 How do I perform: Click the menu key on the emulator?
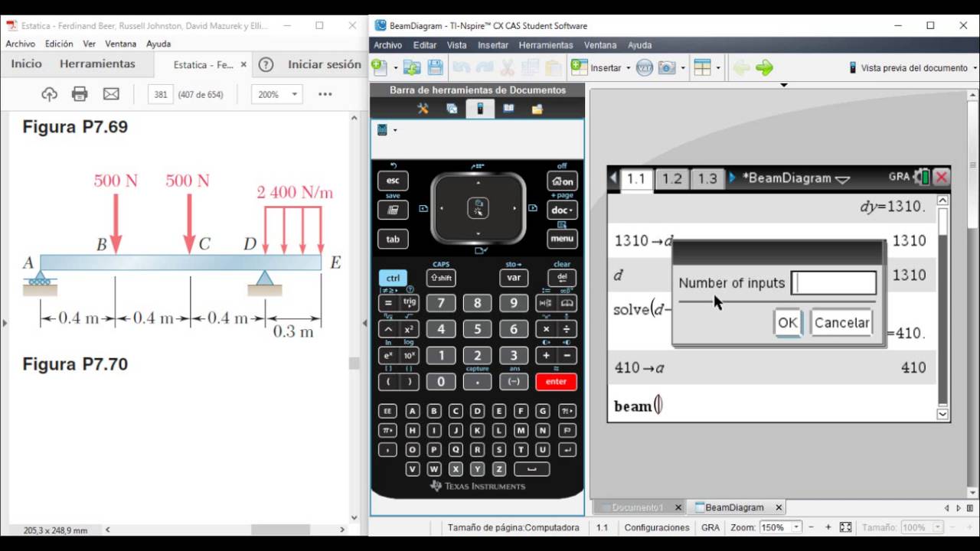(562, 239)
